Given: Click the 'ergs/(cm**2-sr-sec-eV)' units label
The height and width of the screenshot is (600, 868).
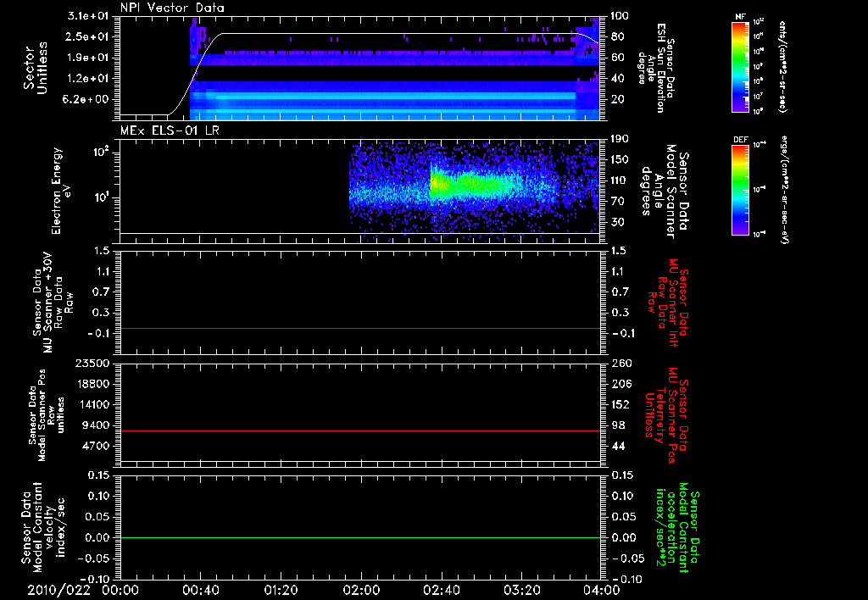Looking at the screenshot, I should tap(785, 189).
